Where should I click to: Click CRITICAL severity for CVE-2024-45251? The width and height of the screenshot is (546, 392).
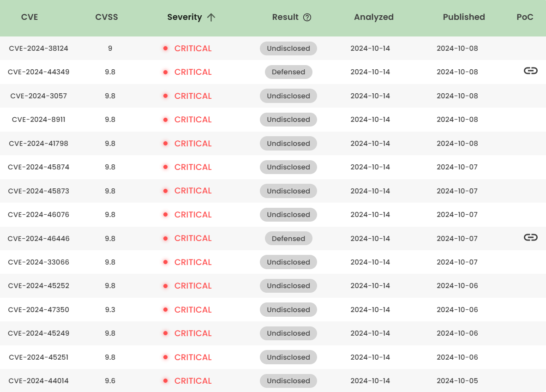point(193,357)
